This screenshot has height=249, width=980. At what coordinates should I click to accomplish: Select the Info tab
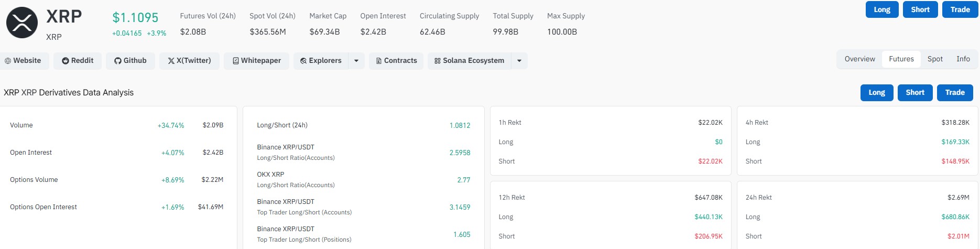click(x=963, y=59)
